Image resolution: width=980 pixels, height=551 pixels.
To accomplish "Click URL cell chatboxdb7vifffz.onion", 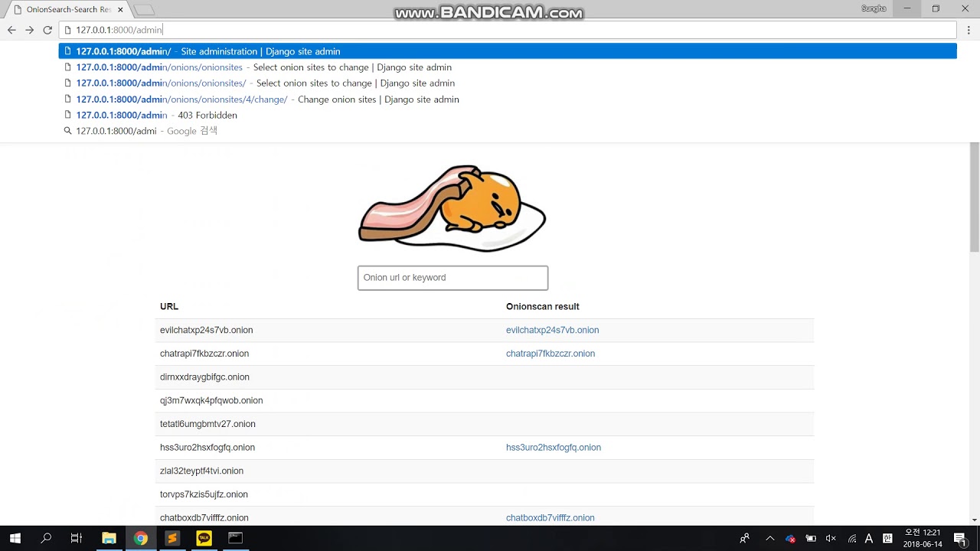I will click(204, 518).
